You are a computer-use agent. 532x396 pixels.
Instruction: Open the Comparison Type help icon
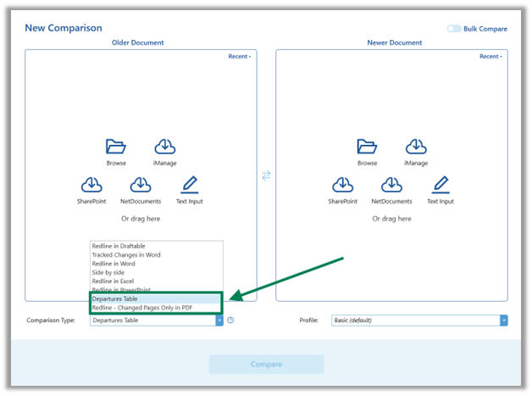pyautogui.click(x=230, y=320)
